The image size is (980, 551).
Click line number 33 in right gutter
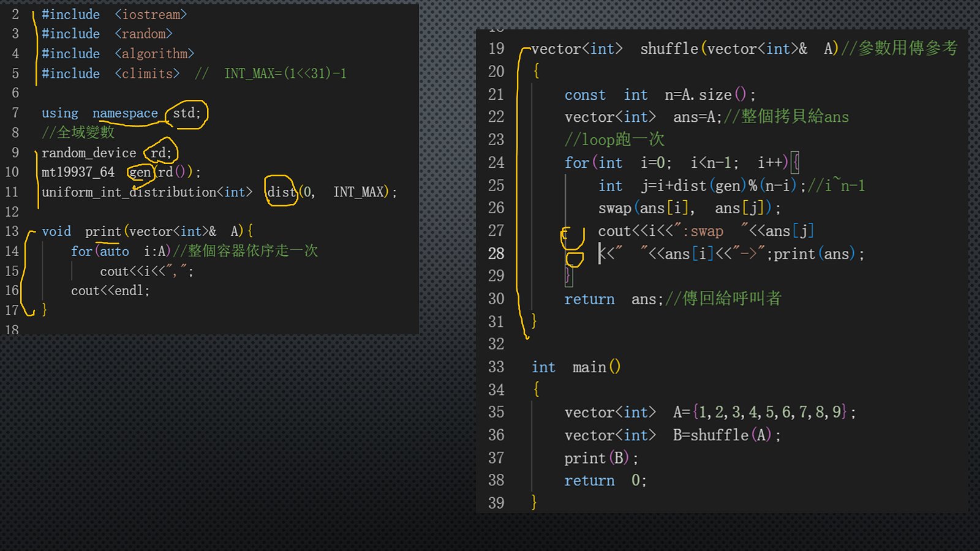coord(496,367)
